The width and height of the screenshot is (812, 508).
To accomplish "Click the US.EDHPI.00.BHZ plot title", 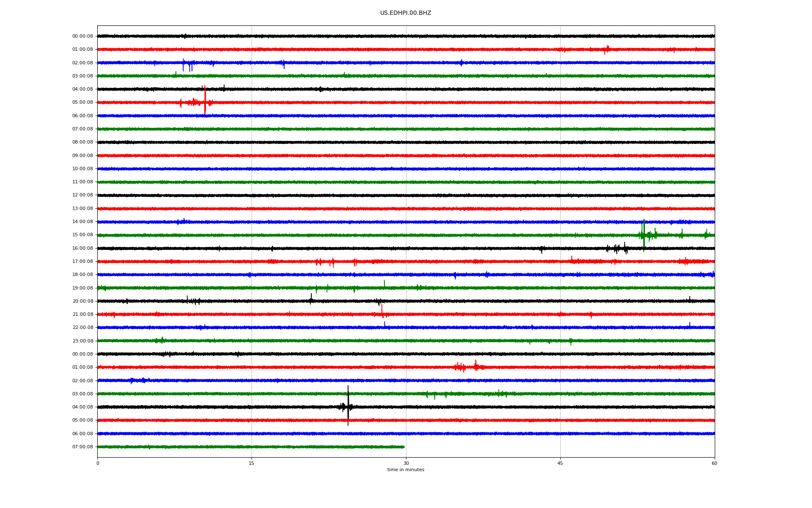I will coord(405,13).
